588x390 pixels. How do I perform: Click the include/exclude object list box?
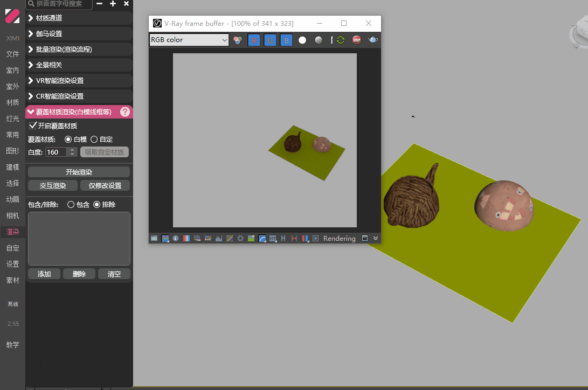click(79, 239)
